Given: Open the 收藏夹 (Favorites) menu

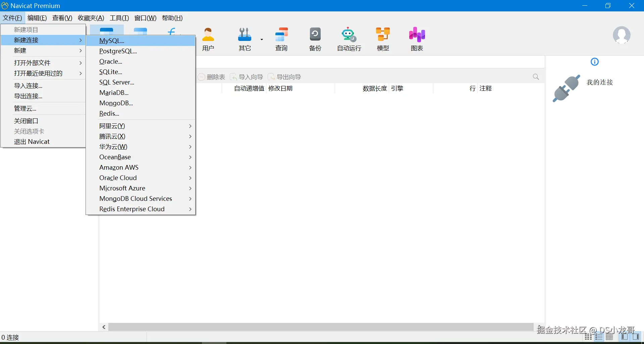Looking at the screenshot, I should (x=91, y=18).
